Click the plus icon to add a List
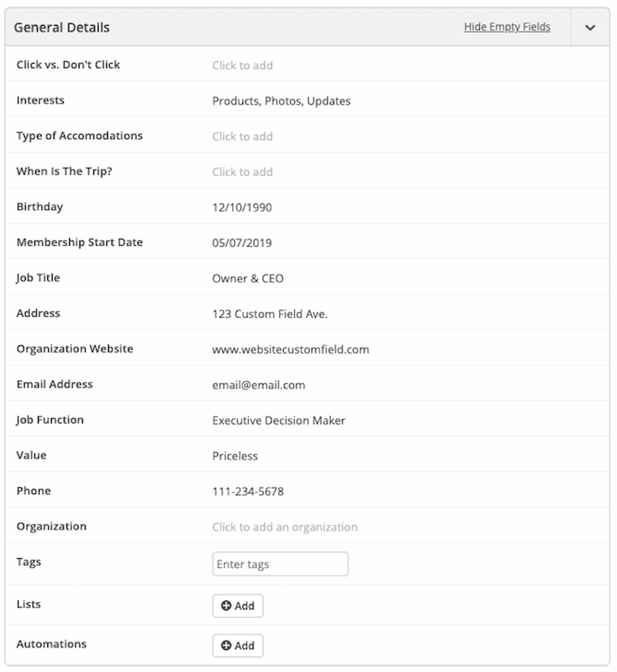This screenshot has height=672, width=617. point(227,606)
